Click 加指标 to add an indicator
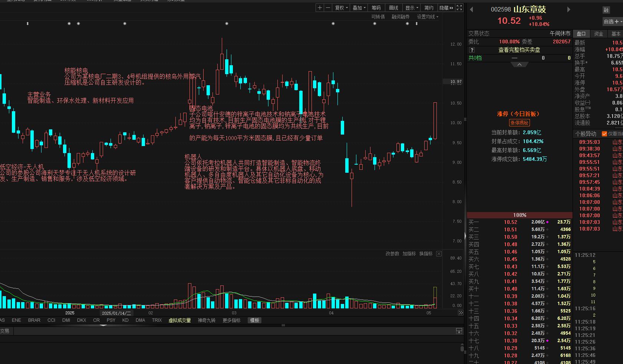This screenshot has width=623, height=364. (x=409, y=254)
